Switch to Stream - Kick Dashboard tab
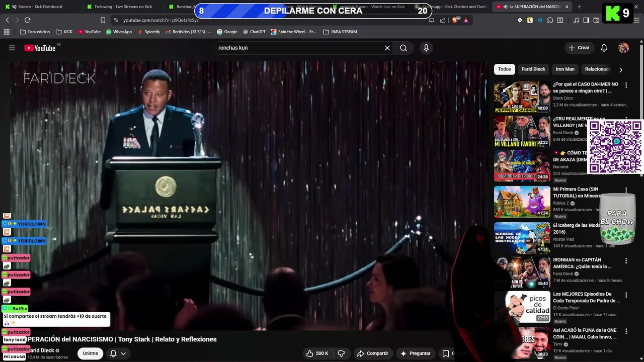This screenshot has width=644, height=362. click(x=41, y=7)
